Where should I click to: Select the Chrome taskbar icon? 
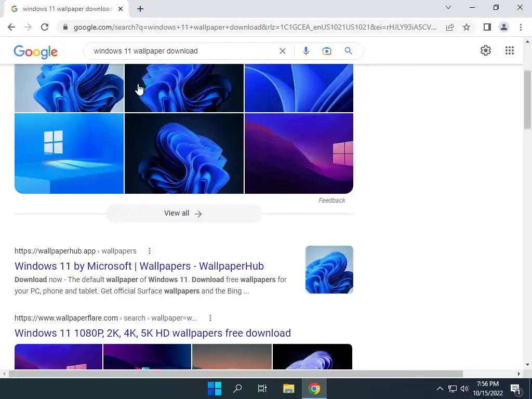(x=314, y=389)
